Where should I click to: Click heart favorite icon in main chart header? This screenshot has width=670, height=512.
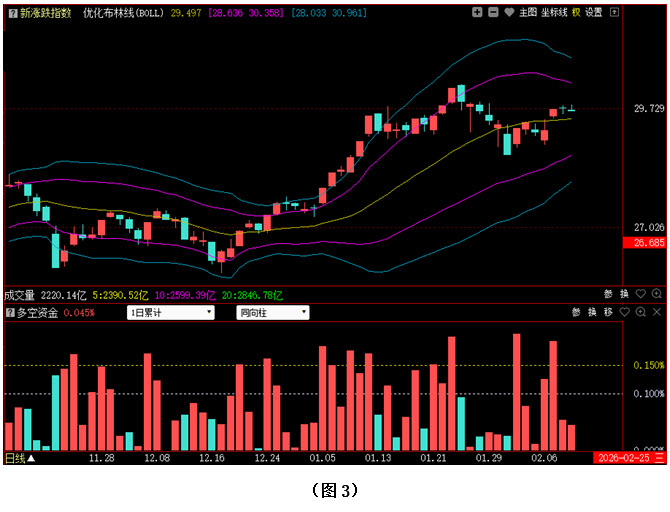[509, 12]
